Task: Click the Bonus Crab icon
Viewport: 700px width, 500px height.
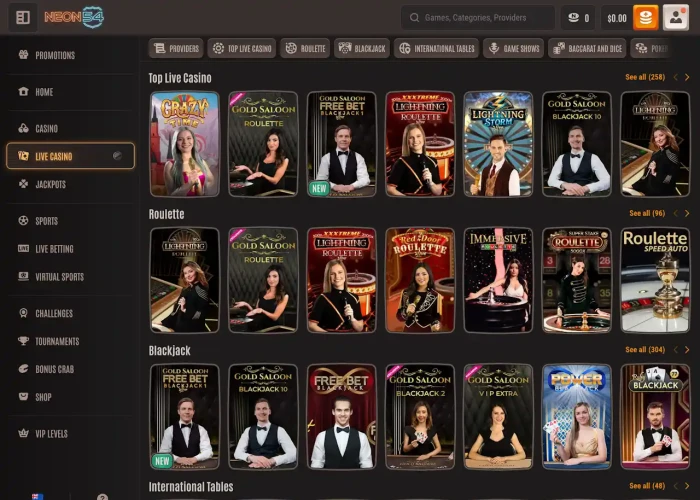Action: (24, 369)
